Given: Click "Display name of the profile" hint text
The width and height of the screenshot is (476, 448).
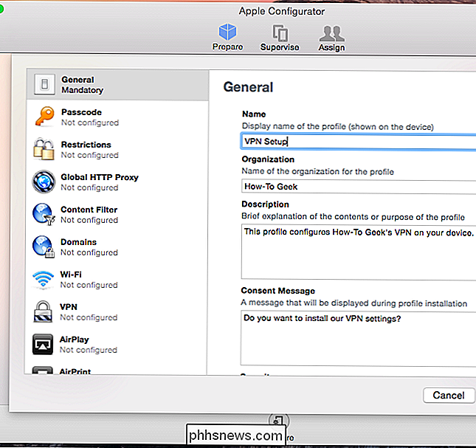Looking at the screenshot, I should coord(338,126).
